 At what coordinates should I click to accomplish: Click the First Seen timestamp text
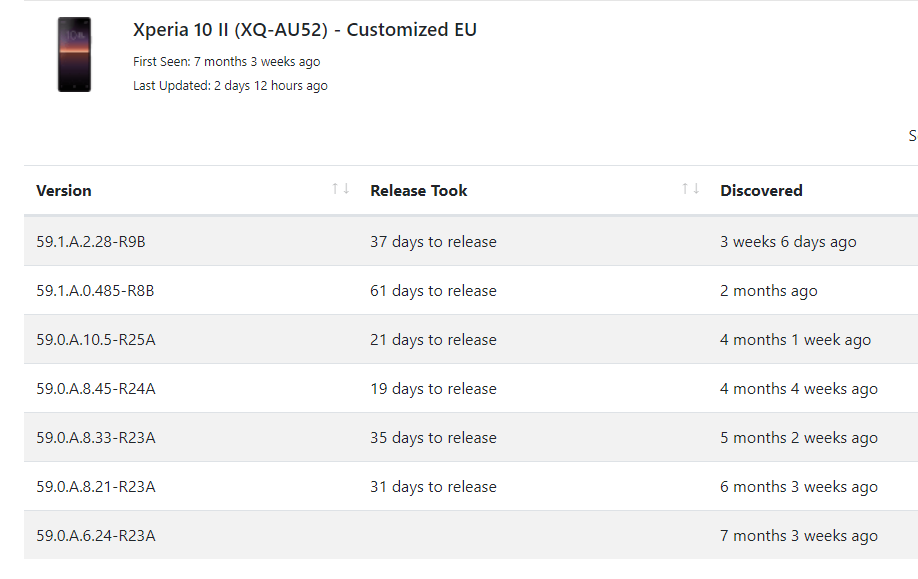point(226,62)
